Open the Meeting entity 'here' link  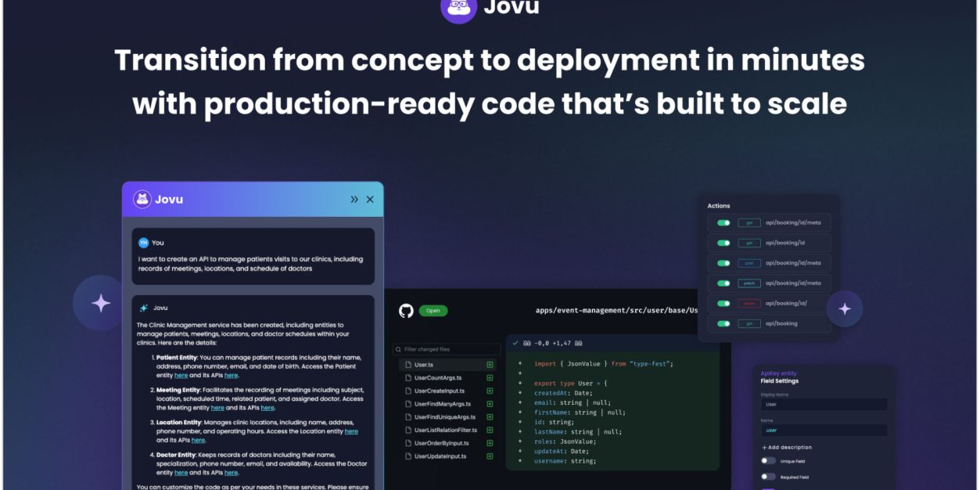pos(217,408)
